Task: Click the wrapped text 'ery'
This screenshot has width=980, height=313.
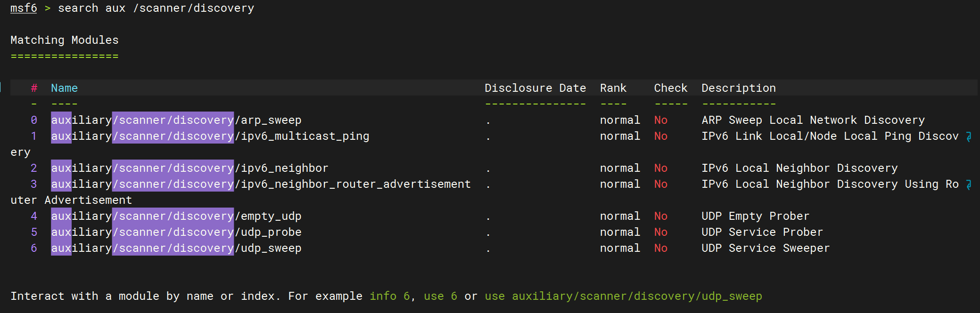Action: [x=20, y=152]
